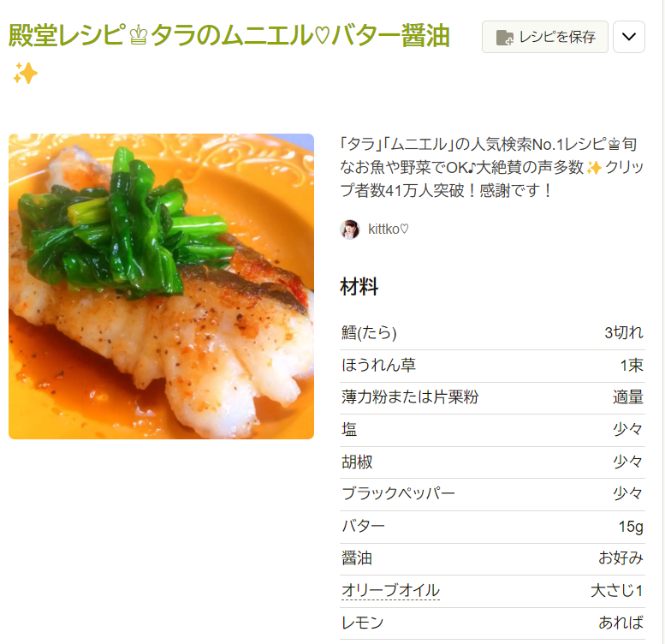Image resolution: width=665 pixels, height=644 pixels.
Task: Open kittko♡ author profile link
Action: click(x=388, y=230)
